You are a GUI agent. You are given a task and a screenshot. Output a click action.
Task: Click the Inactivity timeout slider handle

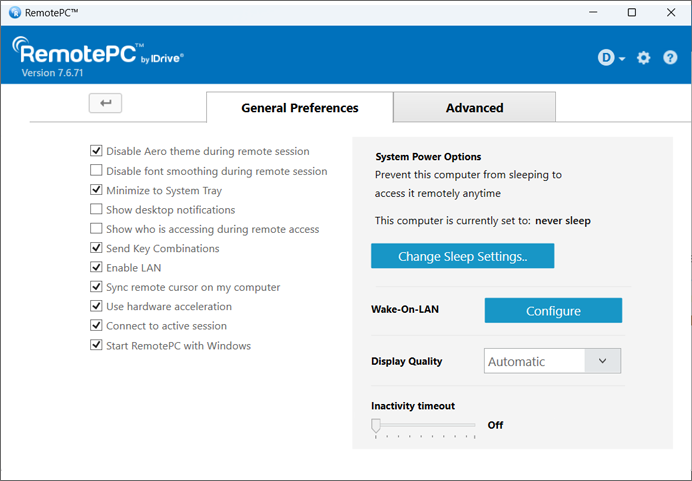pos(376,425)
